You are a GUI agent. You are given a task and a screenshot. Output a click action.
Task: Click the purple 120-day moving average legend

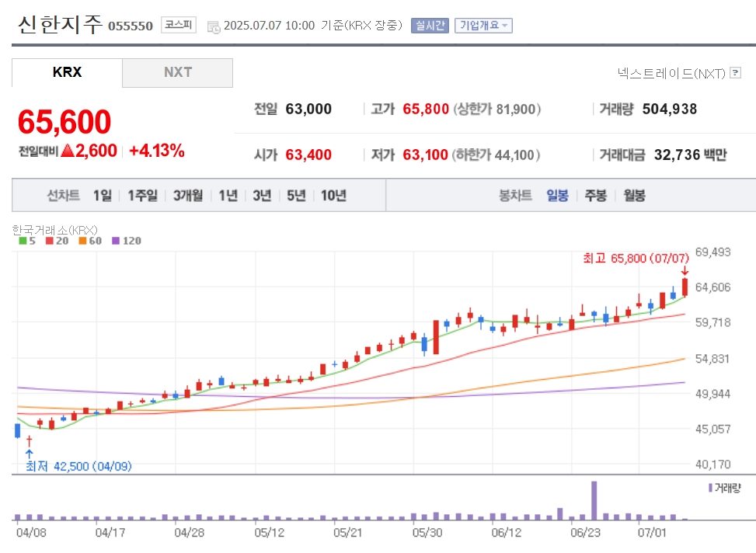coord(127,241)
